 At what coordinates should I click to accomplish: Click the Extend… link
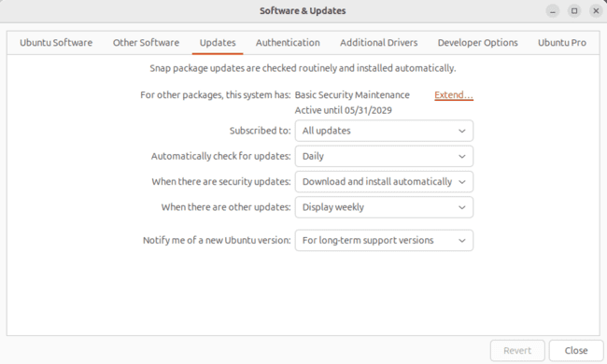pyautogui.click(x=454, y=95)
